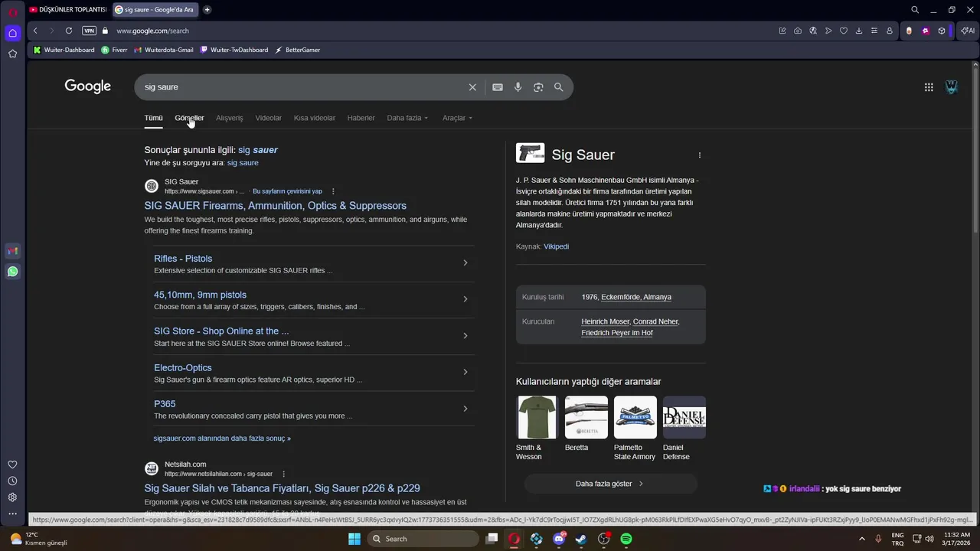Reload the current page
Image resolution: width=980 pixels, height=551 pixels.
(69, 31)
